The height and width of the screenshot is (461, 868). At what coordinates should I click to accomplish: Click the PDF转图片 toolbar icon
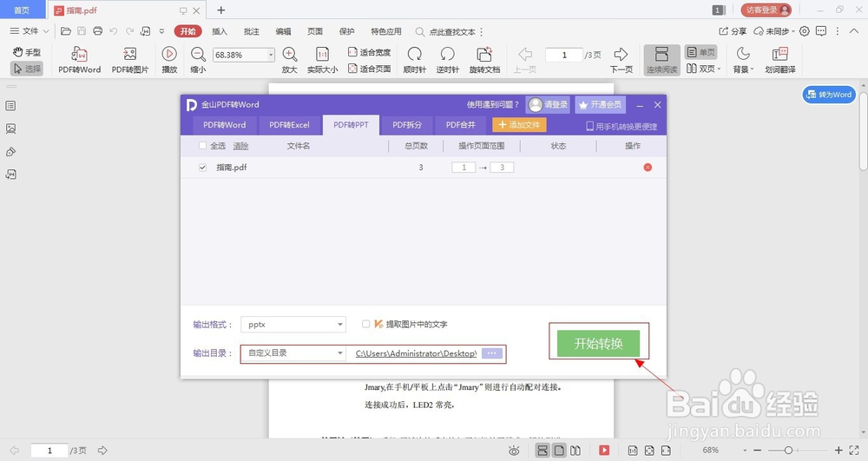tap(130, 60)
